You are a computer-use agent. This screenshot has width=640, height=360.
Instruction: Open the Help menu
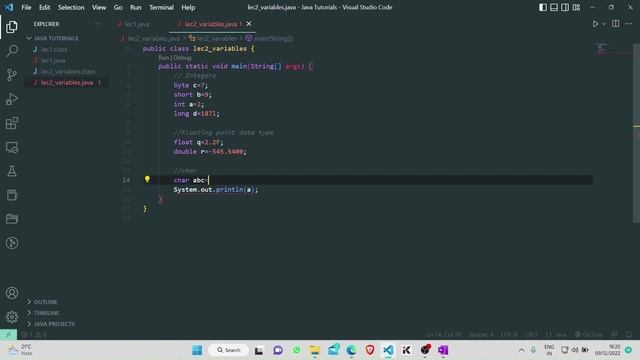pyautogui.click(x=188, y=7)
